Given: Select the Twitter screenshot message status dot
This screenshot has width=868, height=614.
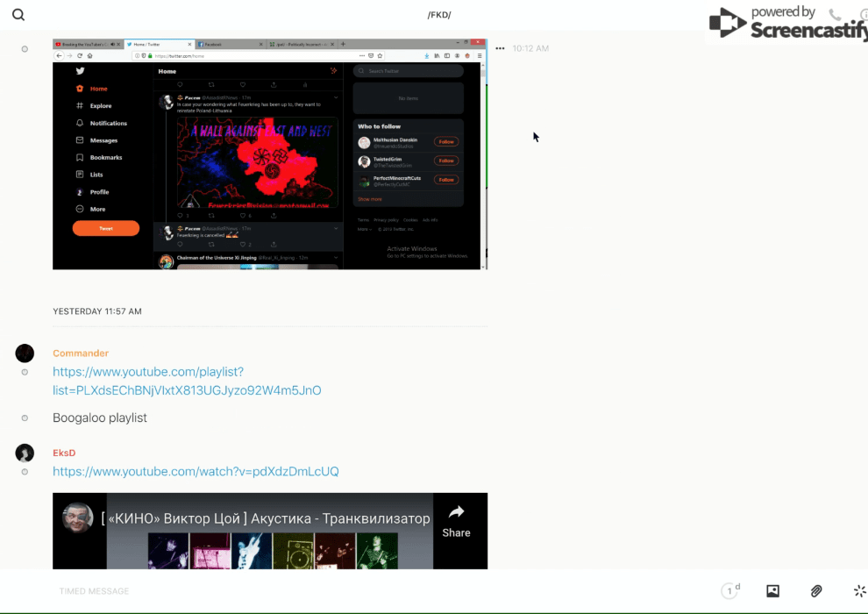Looking at the screenshot, I should tap(25, 49).
